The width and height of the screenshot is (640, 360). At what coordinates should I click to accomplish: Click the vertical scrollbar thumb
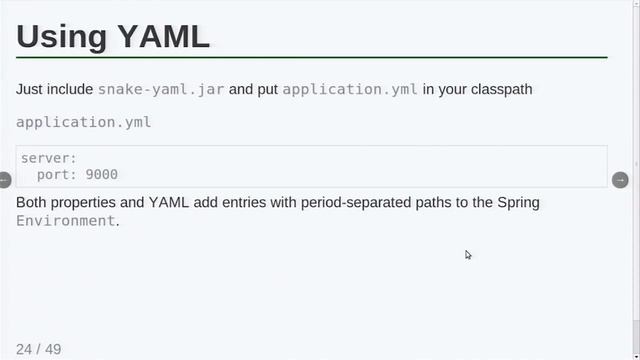coord(636,336)
